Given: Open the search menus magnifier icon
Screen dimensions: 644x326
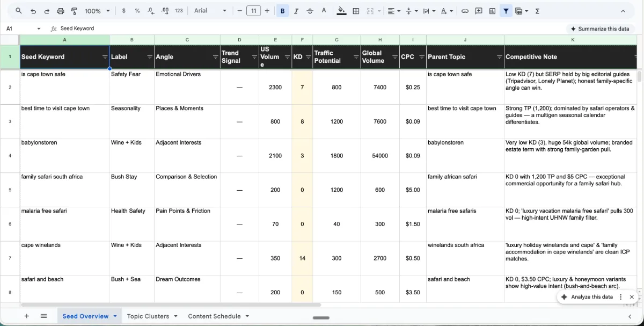Looking at the screenshot, I should pos(19,11).
